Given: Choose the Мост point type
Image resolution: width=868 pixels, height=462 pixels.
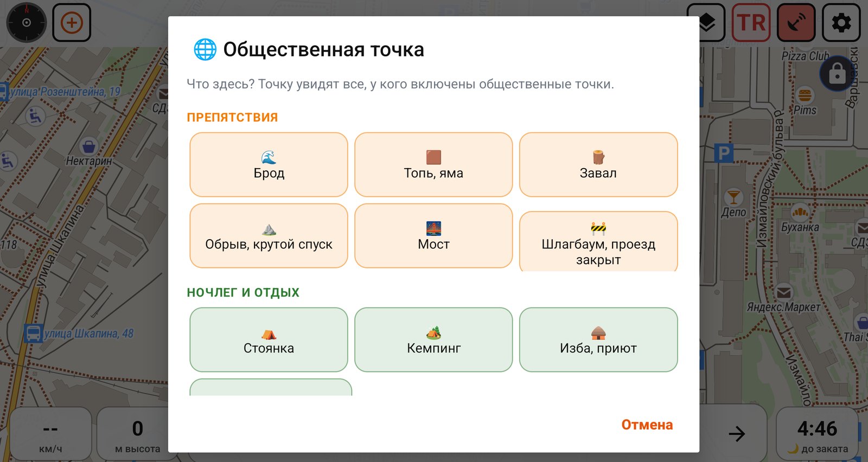Looking at the screenshot, I should 433,236.
